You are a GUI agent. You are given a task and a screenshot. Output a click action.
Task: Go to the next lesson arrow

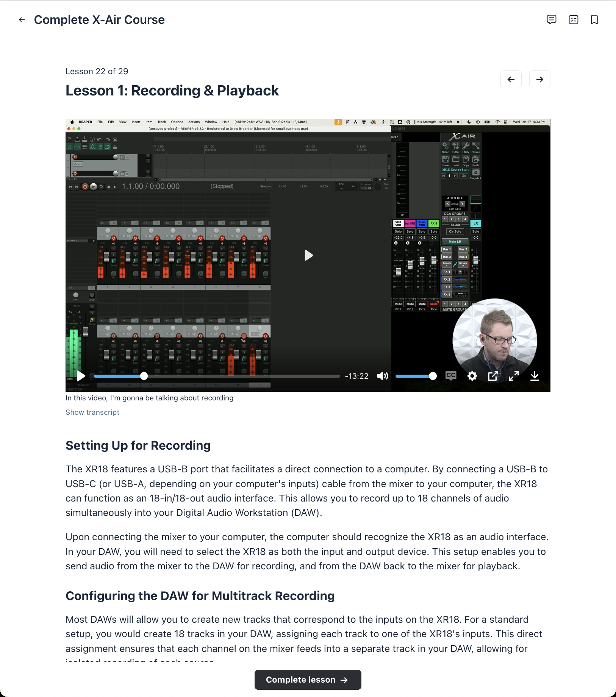click(x=539, y=80)
